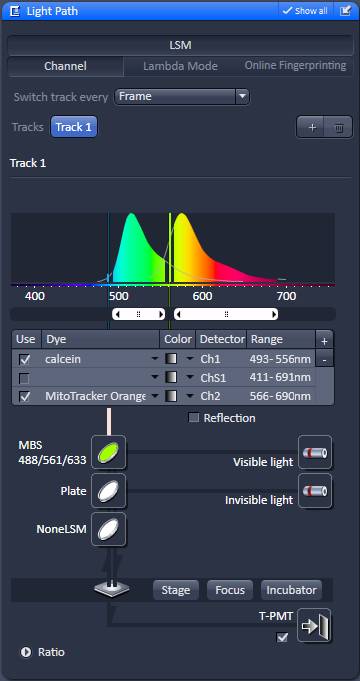Click the Focus button
360x681 pixels.
click(x=230, y=590)
